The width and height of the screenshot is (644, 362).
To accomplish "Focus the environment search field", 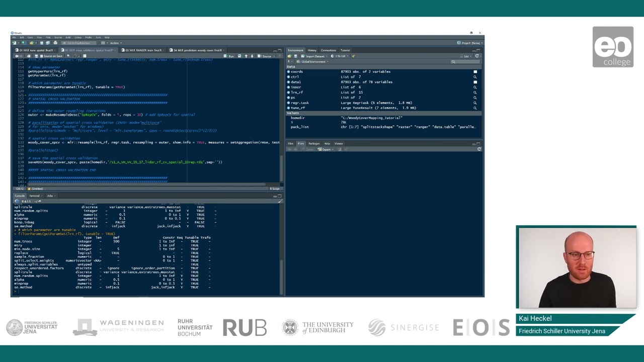I will coord(465,61).
